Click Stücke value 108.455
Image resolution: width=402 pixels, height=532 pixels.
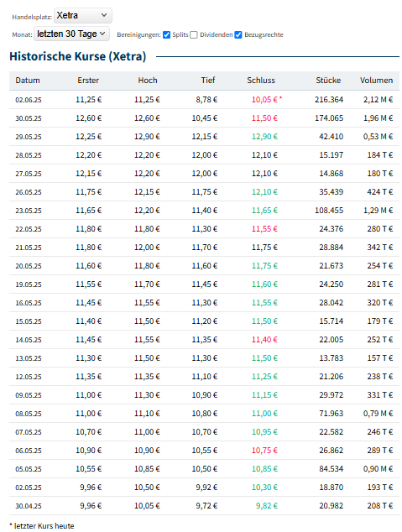329,211
